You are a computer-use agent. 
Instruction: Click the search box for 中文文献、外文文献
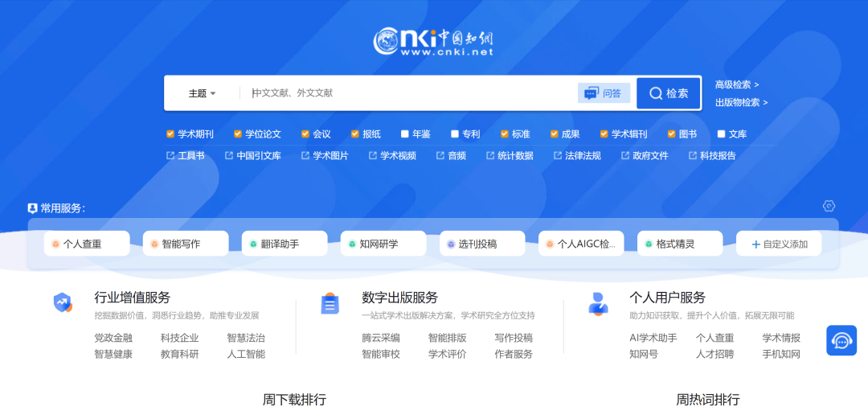tap(408, 93)
